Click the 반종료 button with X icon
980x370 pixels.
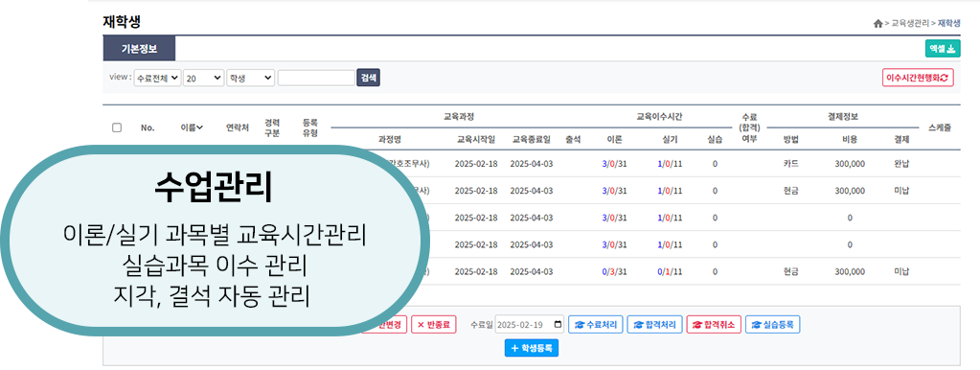click(x=434, y=325)
